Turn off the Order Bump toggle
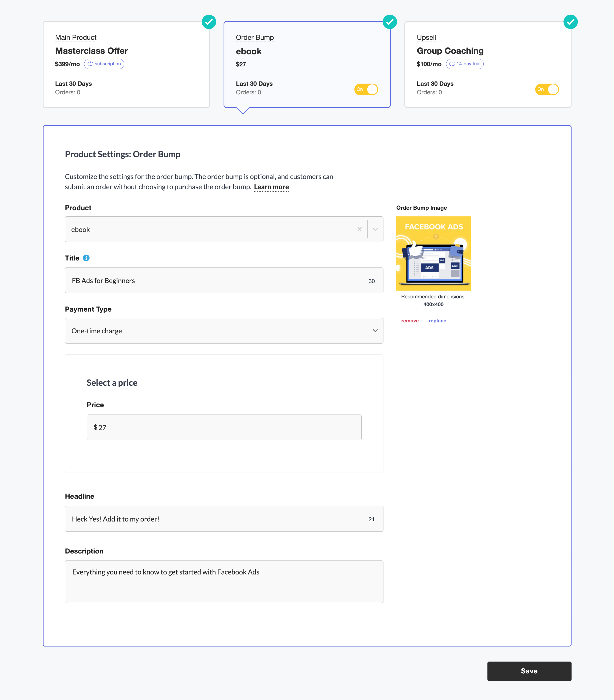Image resolution: width=614 pixels, height=700 pixels. (366, 90)
